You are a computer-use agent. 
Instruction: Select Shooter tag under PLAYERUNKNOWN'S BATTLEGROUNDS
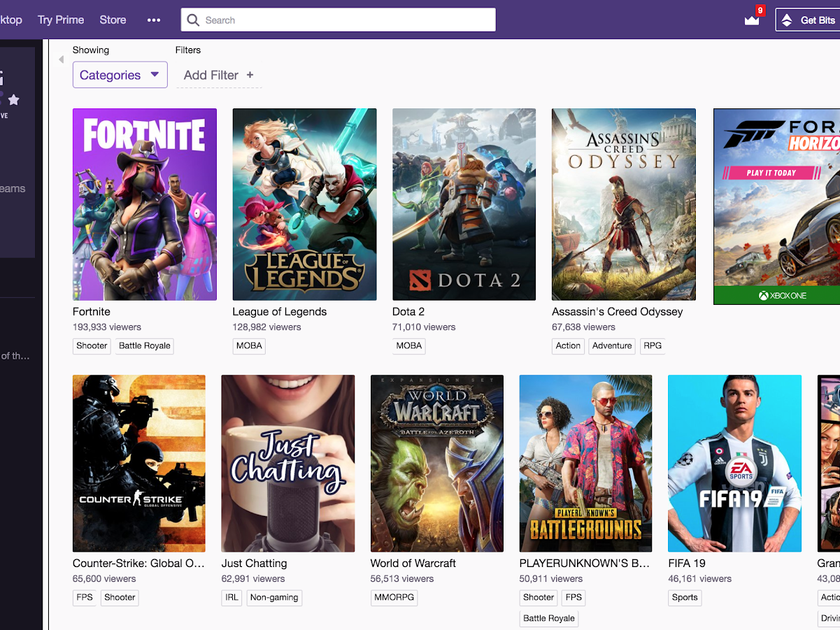pyautogui.click(x=539, y=598)
